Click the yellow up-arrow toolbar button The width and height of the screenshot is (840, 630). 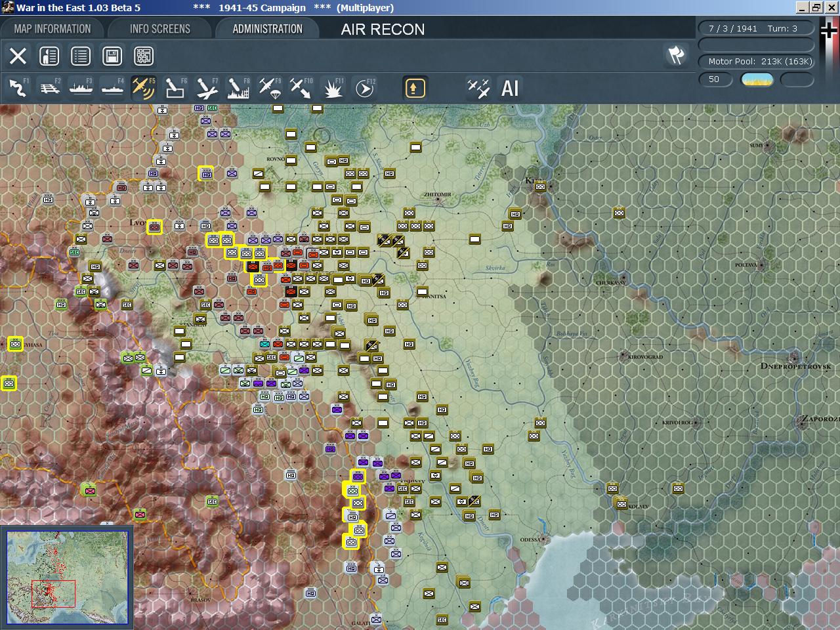pyautogui.click(x=415, y=88)
